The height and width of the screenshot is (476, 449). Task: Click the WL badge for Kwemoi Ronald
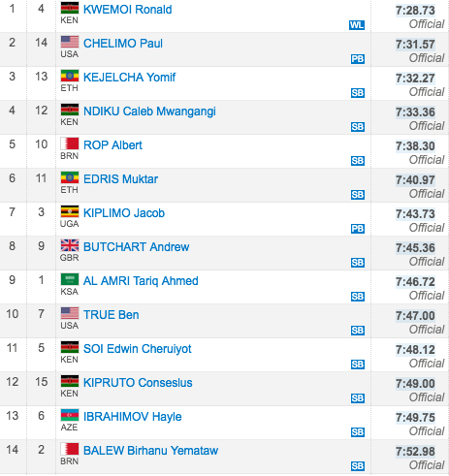tap(357, 25)
